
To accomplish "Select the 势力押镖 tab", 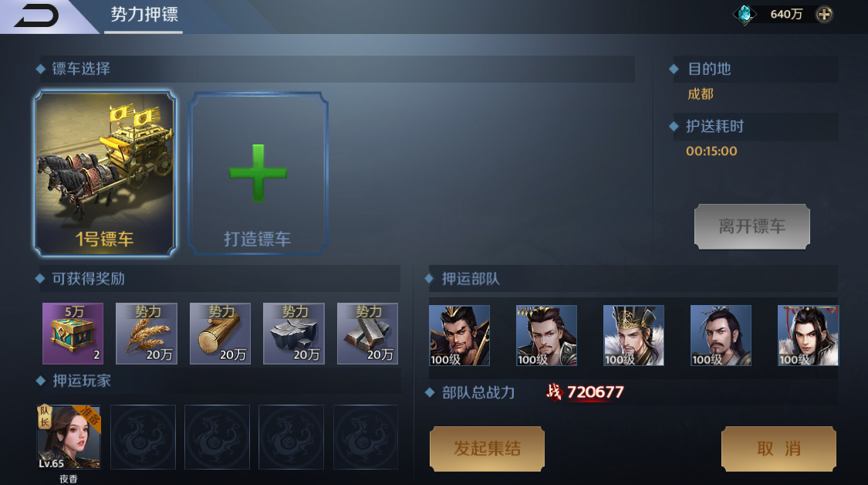I will (x=144, y=15).
